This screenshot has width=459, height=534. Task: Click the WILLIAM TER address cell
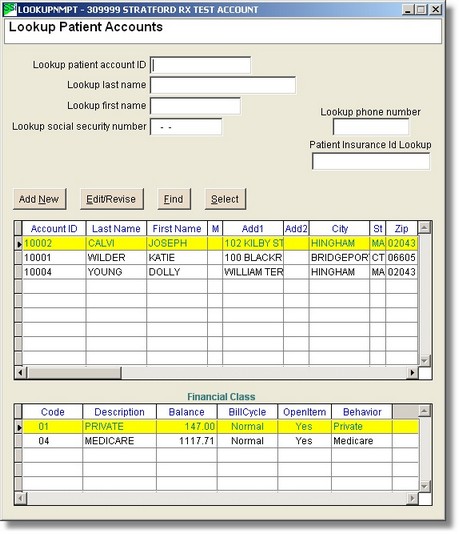click(x=253, y=272)
